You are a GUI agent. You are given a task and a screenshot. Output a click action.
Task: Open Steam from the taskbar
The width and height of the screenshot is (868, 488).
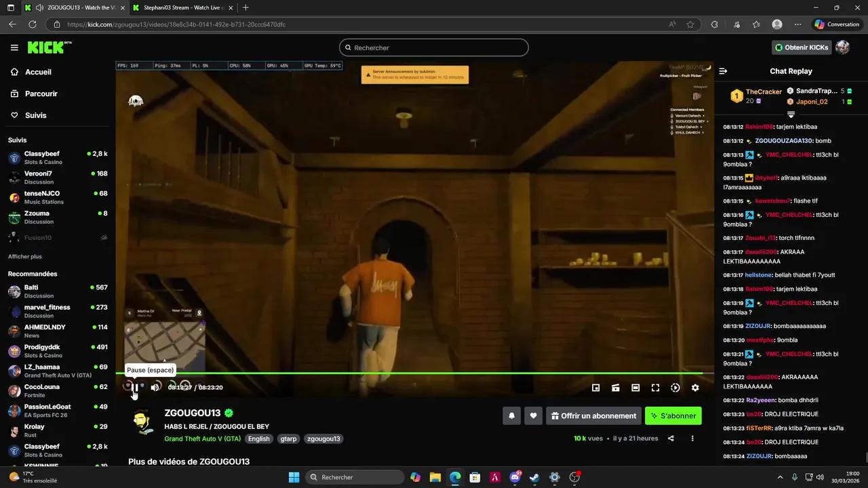[534, 477]
